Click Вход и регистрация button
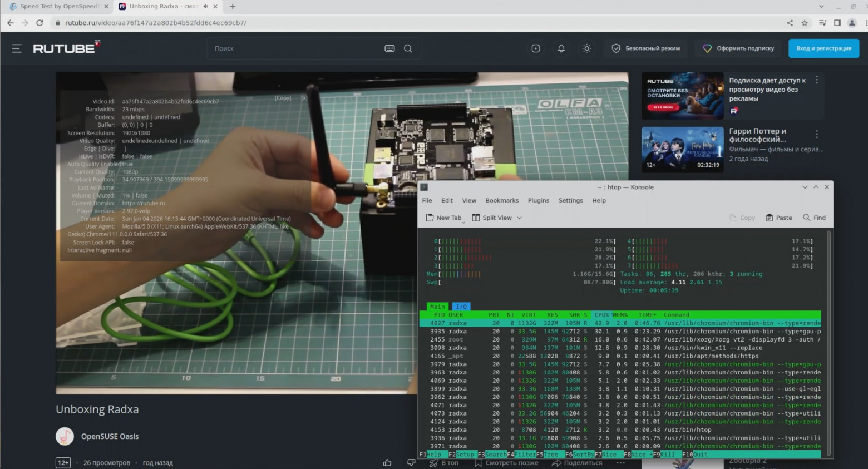The width and height of the screenshot is (868, 469). point(823,48)
